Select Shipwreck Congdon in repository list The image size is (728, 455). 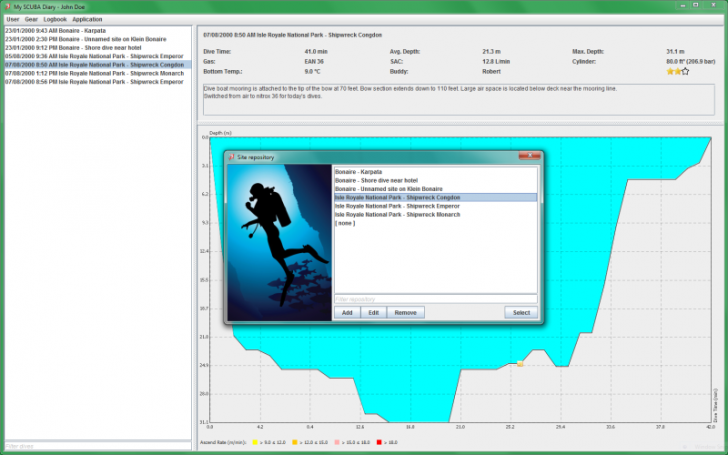(436, 197)
